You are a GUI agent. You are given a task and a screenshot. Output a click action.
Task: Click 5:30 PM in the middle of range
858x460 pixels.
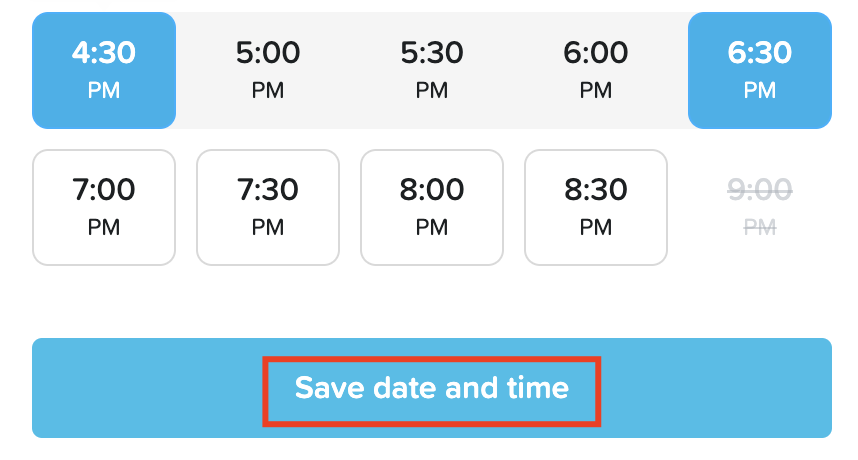pos(432,70)
